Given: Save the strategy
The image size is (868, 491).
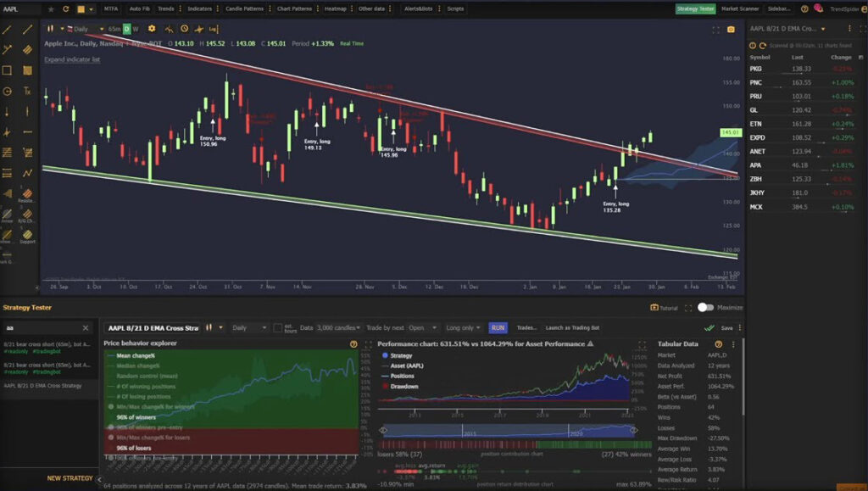Looking at the screenshot, I should (726, 328).
